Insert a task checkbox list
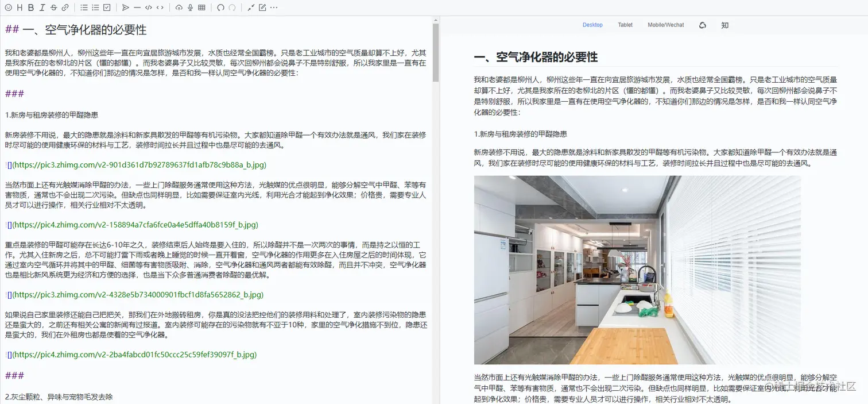868x404 pixels. pyautogui.click(x=107, y=7)
